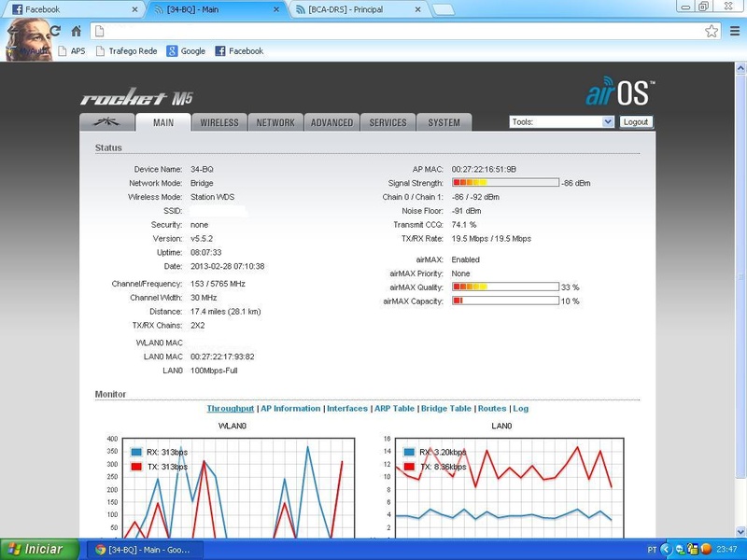Select the SERVICES tab
Screen dimensions: 747x560
tap(388, 122)
